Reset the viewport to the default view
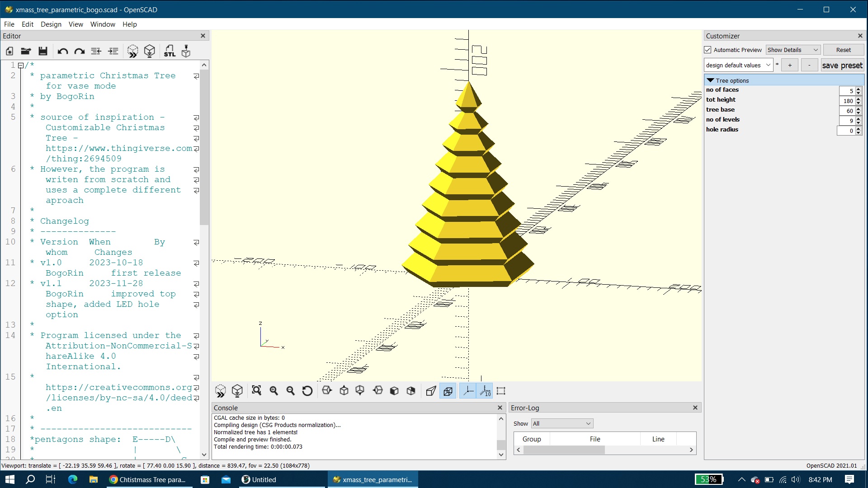868x488 pixels. point(307,391)
